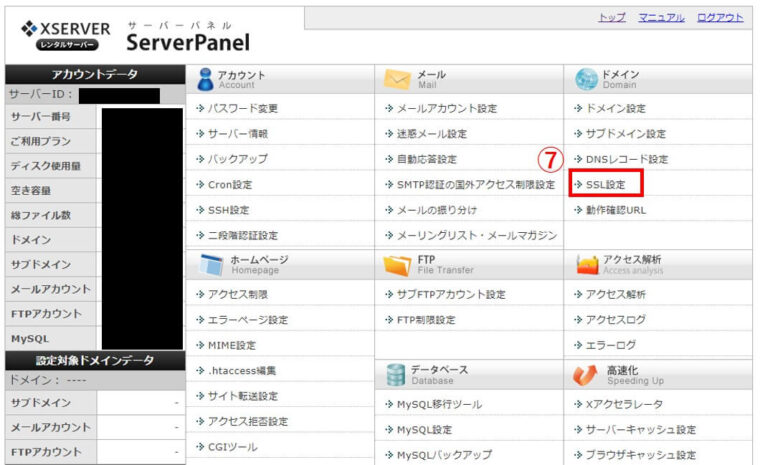Open MySQL移行ツール
Viewport: 760px width, 465px height.
coord(440,404)
